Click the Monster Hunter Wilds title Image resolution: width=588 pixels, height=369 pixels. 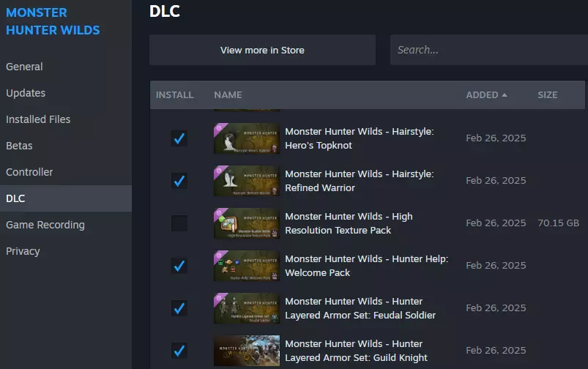point(53,21)
